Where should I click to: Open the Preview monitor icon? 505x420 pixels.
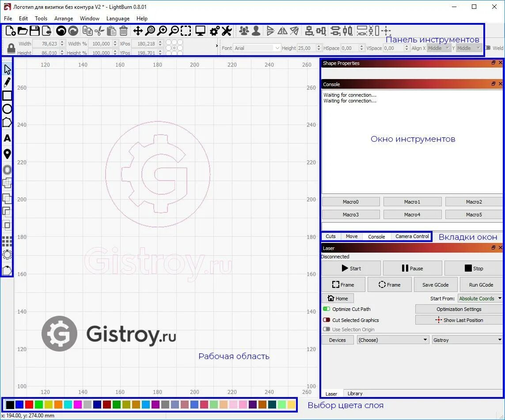pos(200,31)
